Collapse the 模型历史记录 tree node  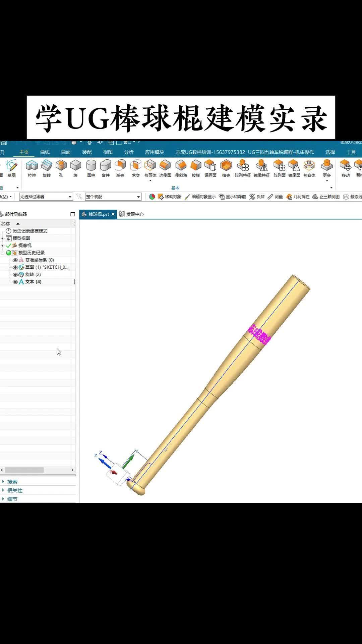click(3, 253)
